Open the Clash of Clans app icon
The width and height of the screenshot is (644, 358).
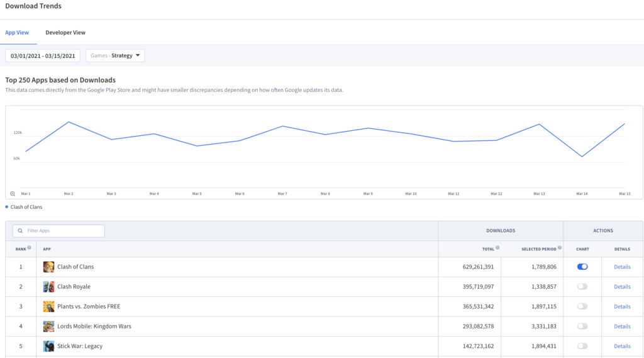click(x=48, y=267)
